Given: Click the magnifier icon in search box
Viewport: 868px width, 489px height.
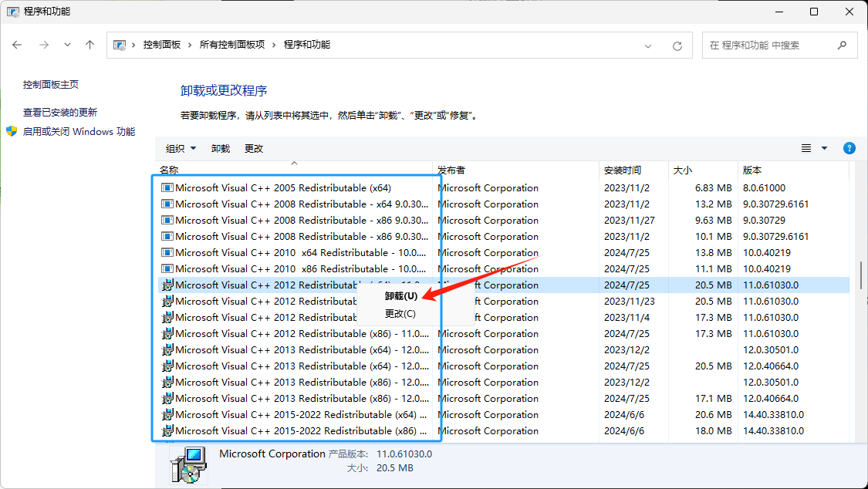Looking at the screenshot, I should click(x=842, y=45).
